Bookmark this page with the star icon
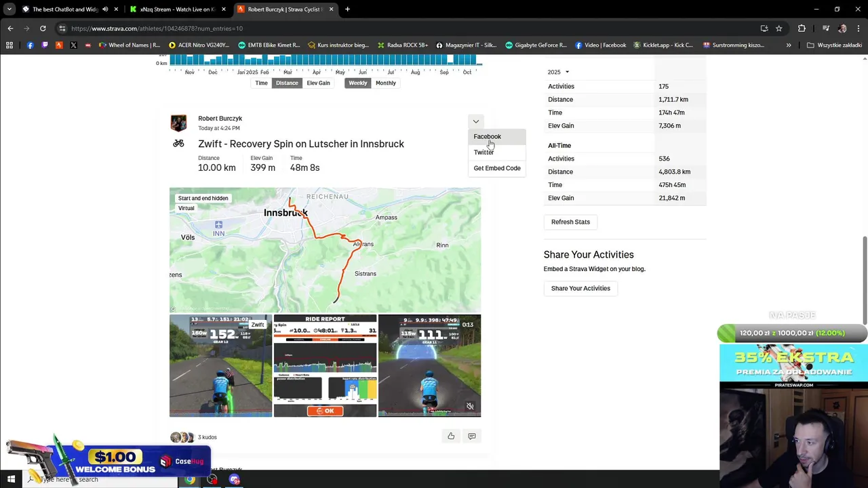868x488 pixels. (x=779, y=28)
